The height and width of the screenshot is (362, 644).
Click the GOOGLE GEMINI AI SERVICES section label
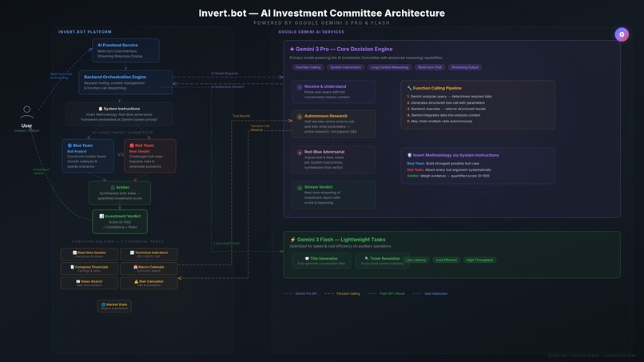tap(312, 32)
